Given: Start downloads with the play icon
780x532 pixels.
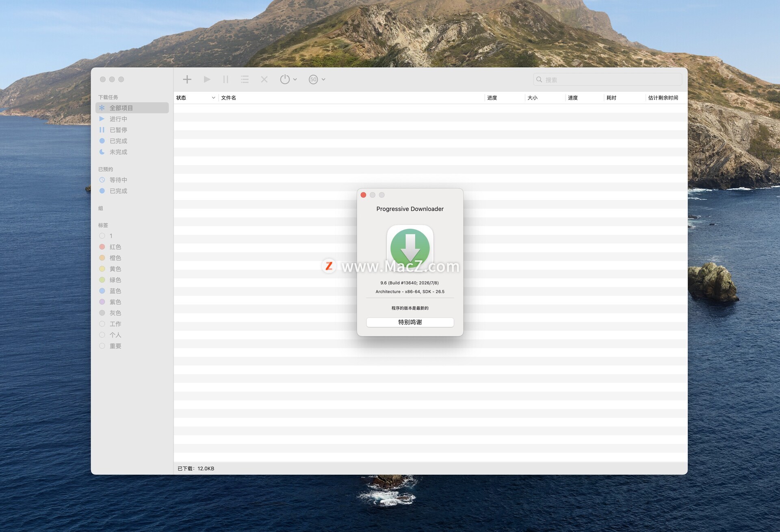Looking at the screenshot, I should pyautogui.click(x=207, y=80).
